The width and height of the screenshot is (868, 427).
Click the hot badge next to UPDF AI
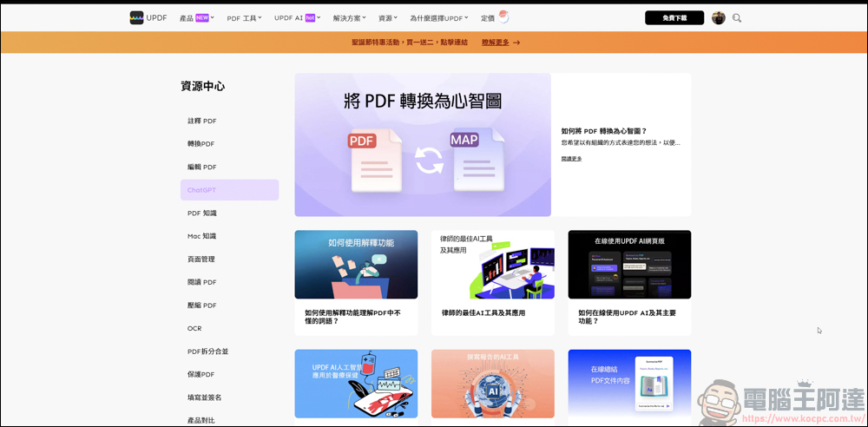pos(310,17)
